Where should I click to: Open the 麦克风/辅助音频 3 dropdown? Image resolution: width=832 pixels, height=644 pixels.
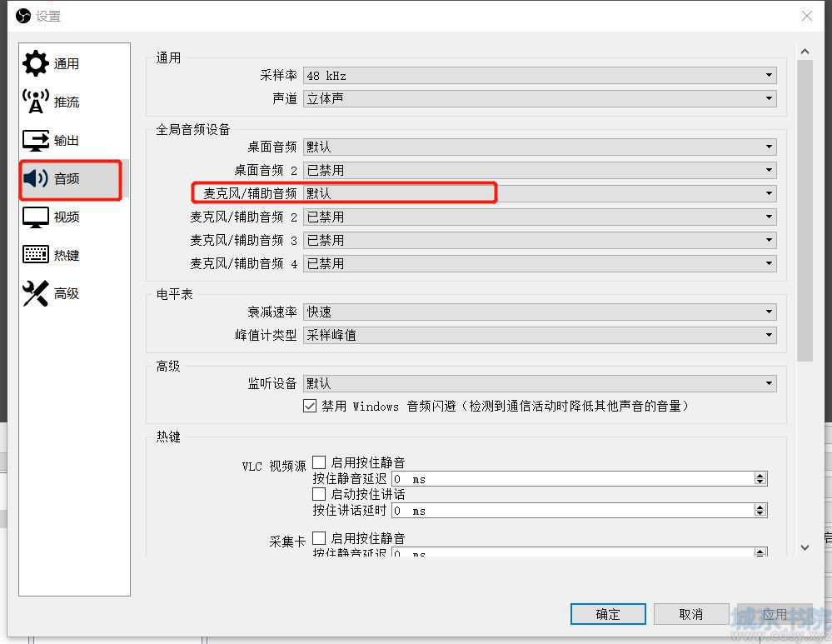540,240
